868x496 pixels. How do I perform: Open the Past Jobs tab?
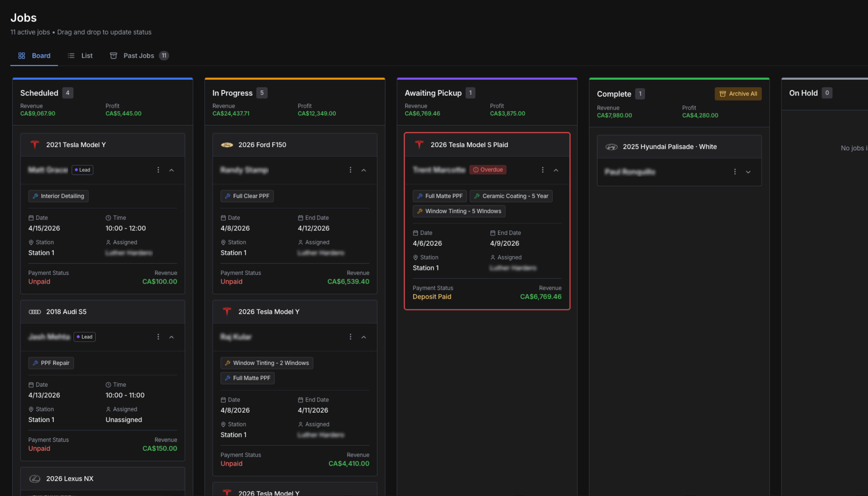tap(139, 55)
